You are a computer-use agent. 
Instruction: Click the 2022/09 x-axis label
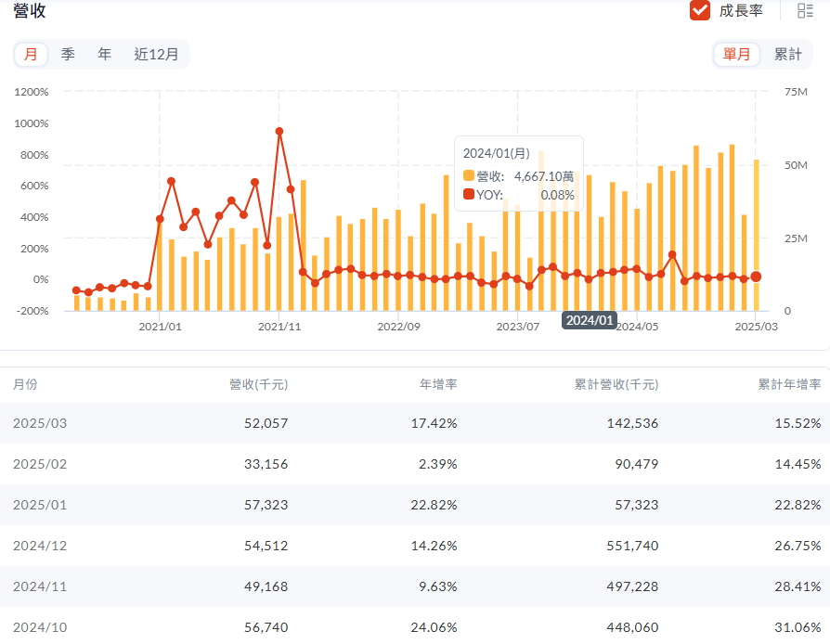(x=398, y=327)
